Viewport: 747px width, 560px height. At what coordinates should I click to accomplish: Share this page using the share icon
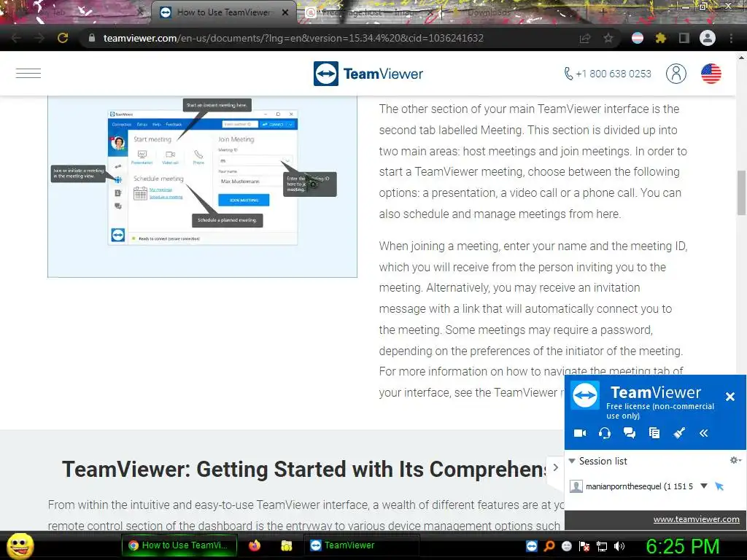pos(584,38)
